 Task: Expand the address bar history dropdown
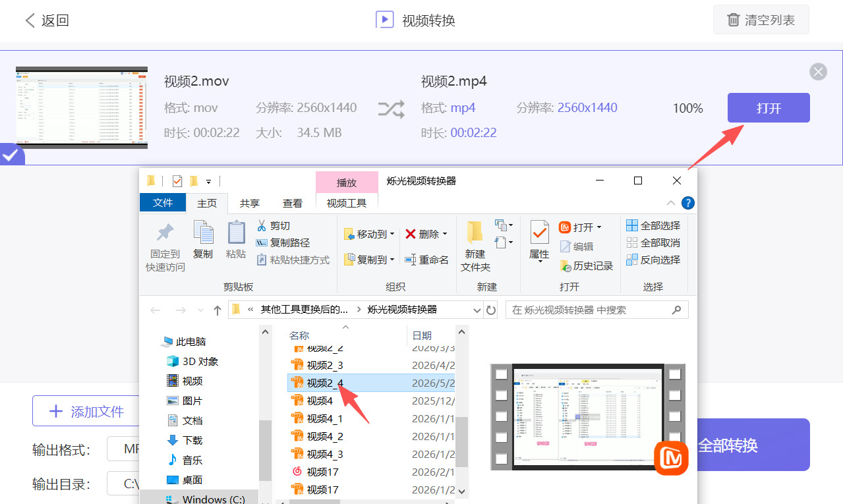(477, 310)
